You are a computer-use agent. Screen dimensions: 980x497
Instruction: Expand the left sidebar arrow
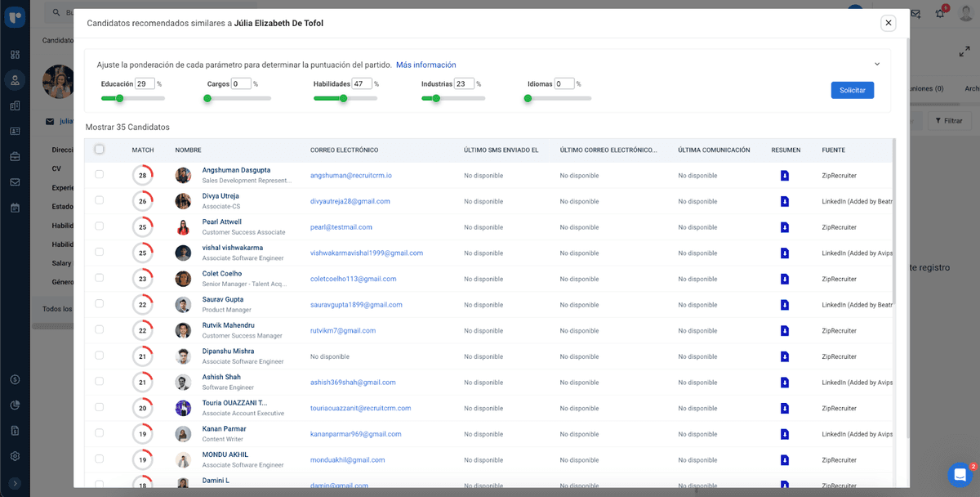pyautogui.click(x=15, y=483)
